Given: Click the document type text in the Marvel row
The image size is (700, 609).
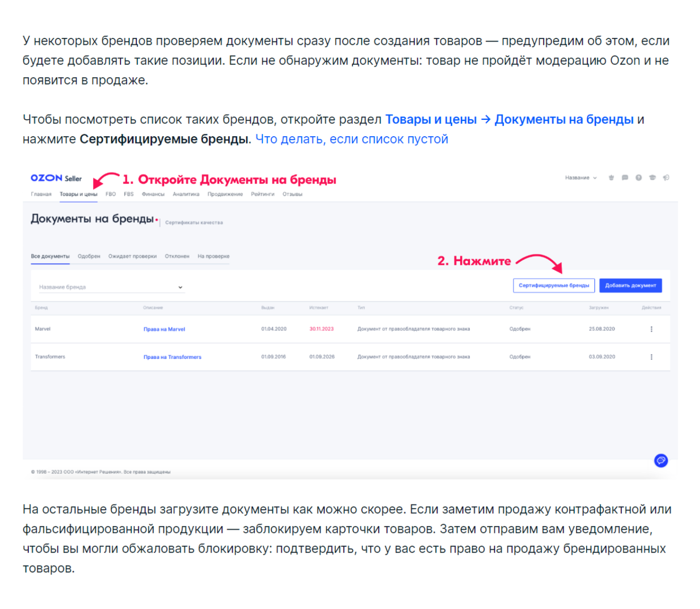Looking at the screenshot, I should [413, 329].
